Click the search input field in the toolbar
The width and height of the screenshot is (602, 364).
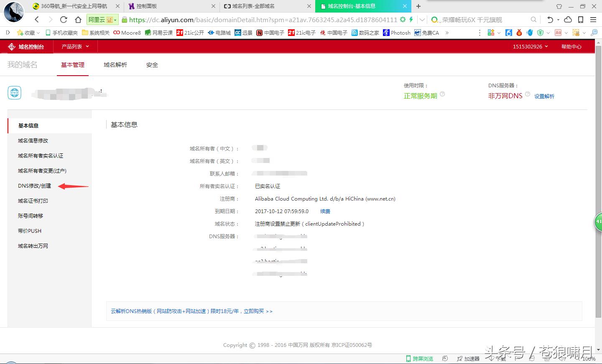481,20
